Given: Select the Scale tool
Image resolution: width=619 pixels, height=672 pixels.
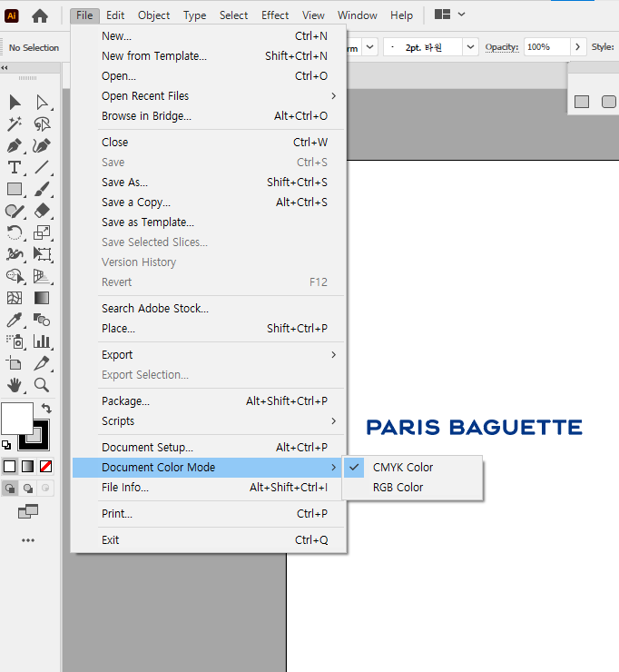Looking at the screenshot, I should coord(42,232).
